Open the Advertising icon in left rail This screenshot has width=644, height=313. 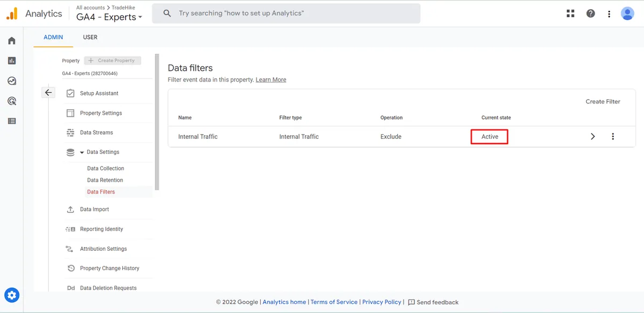(x=12, y=101)
